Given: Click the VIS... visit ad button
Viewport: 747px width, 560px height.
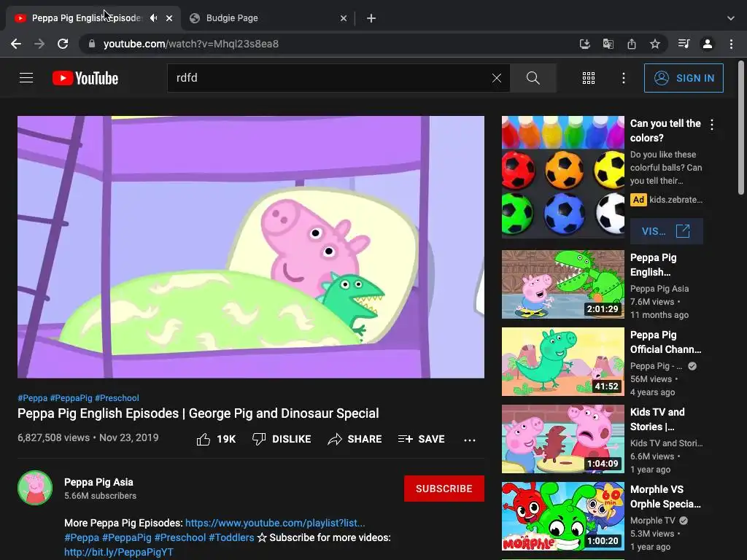Looking at the screenshot, I should pyautogui.click(x=666, y=231).
